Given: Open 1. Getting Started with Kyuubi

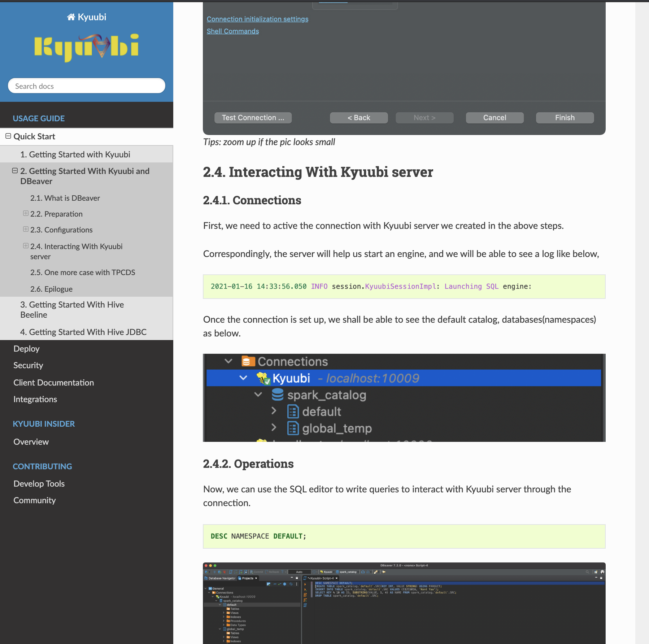Looking at the screenshot, I should coord(75,154).
